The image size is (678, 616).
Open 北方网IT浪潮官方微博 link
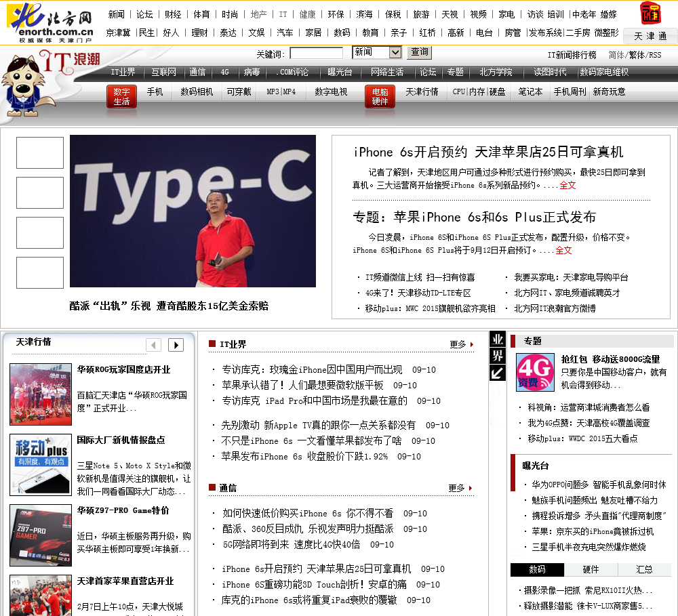pyautogui.click(x=555, y=308)
